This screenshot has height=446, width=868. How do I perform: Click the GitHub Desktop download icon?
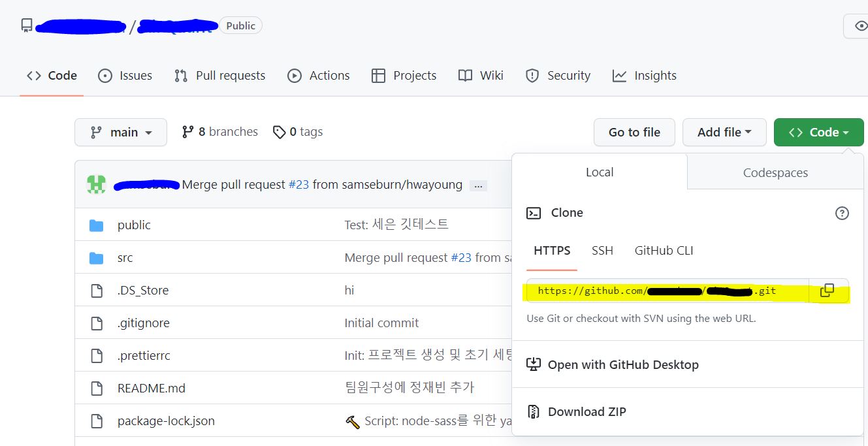tap(534, 364)
